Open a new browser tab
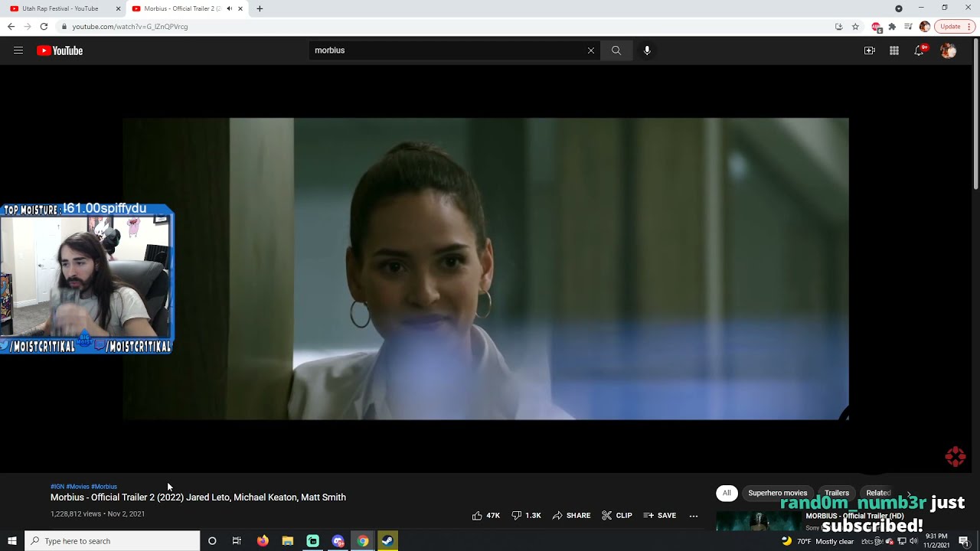Image resolution: width=980 pixels, height=551 pixels. click(x=260, y=8)
